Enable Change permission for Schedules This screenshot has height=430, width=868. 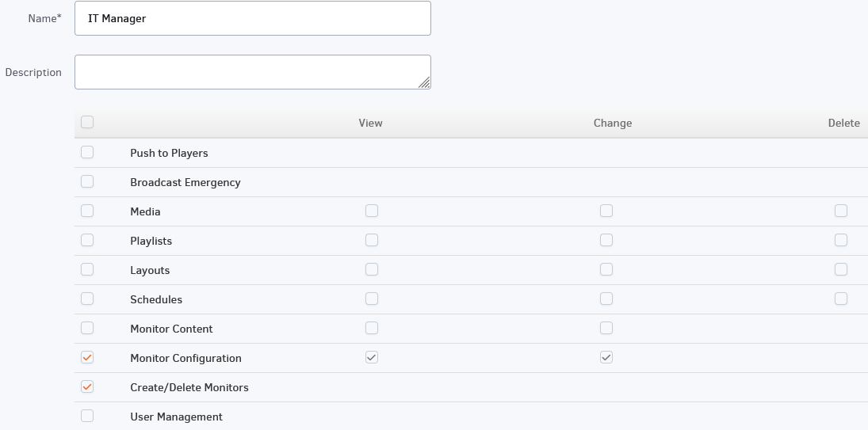[606, 299]
